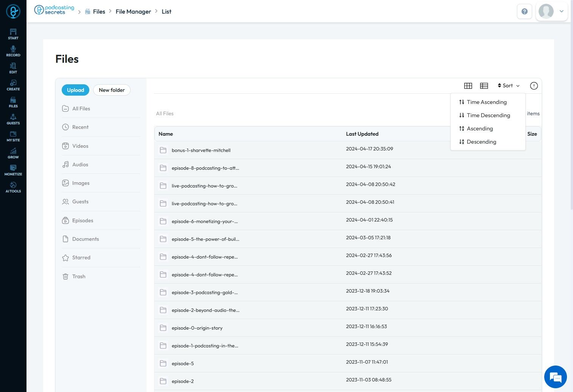Open folder episode-1-podcasting-in-the...
This screenshot has height=392, width=573.
pos(205,346)
